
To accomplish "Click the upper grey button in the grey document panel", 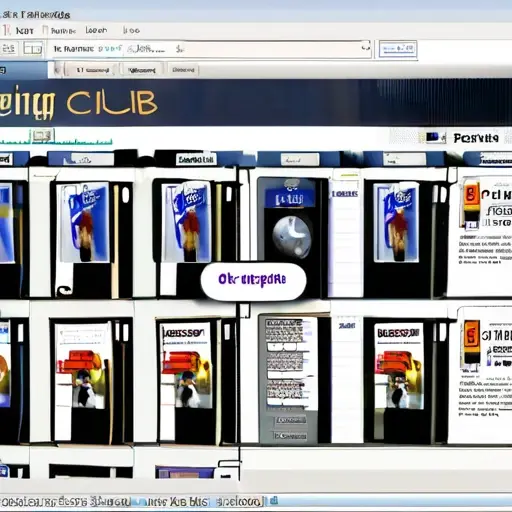I will coord(290,420).
